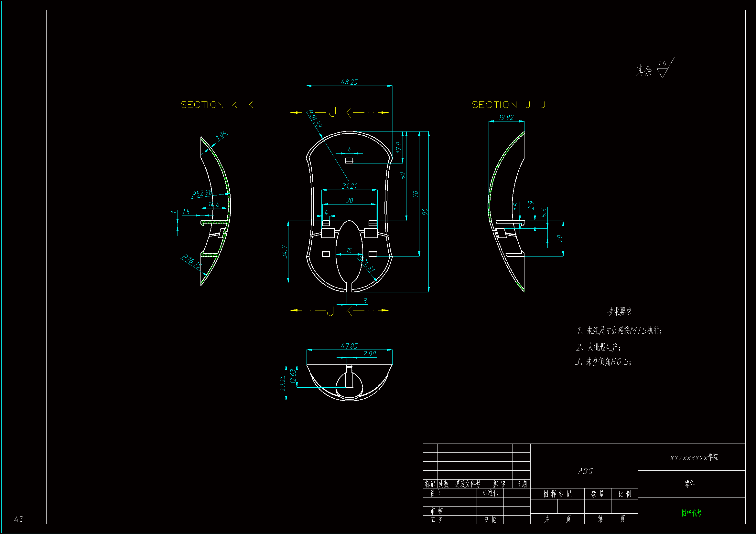Select the 47.85 dimension on bottom view
This screenshot has width=756, height=534.
point(349,346)
